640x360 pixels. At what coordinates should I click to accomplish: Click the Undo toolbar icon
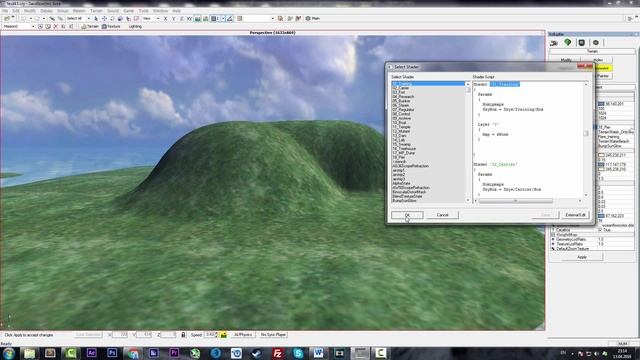[x=24, y=18]
